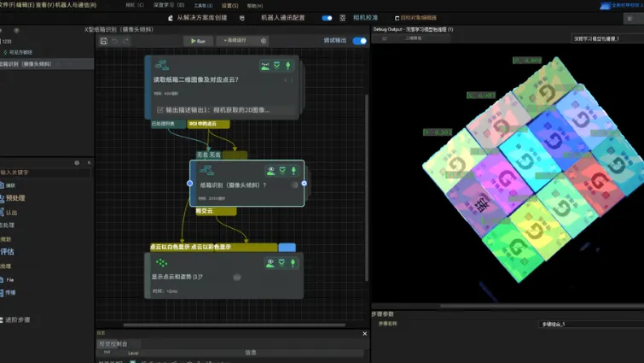This screenshot has height=363, width=644.
Task: Open the 设置(S) menu
Action: (230, 6)
